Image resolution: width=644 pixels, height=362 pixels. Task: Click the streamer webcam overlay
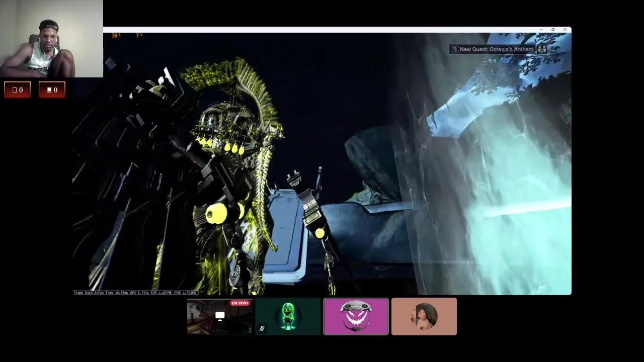pyautogui.click(x=51, y=39)
